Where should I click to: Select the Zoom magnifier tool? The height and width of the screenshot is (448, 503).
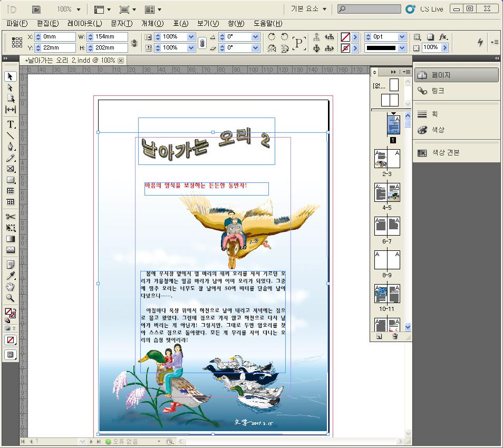click(11, 298)
